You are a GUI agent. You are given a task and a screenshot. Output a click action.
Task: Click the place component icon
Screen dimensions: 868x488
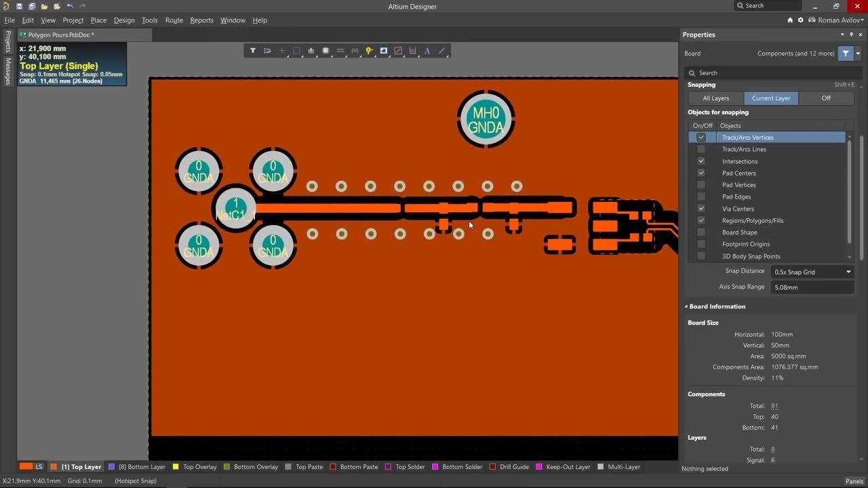pyautogui.click(x=325, y=51)
